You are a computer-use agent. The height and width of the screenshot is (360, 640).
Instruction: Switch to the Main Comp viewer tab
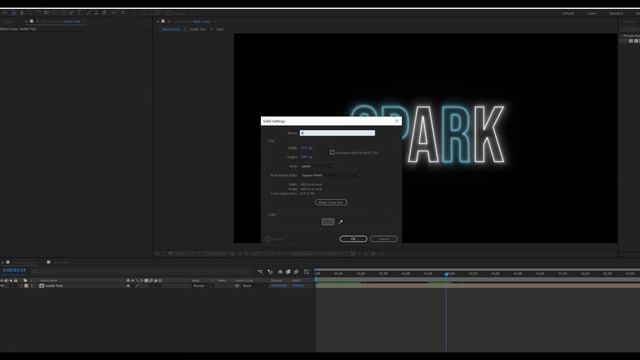171,29
